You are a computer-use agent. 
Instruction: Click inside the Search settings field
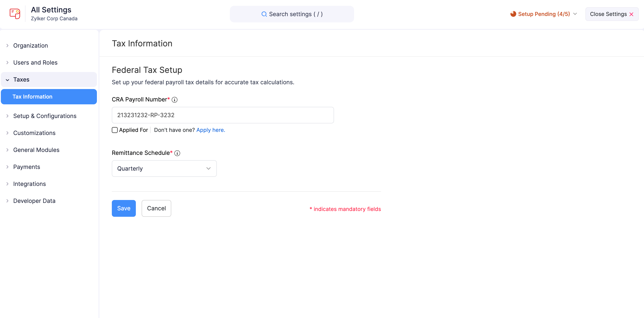coord(292,14)
